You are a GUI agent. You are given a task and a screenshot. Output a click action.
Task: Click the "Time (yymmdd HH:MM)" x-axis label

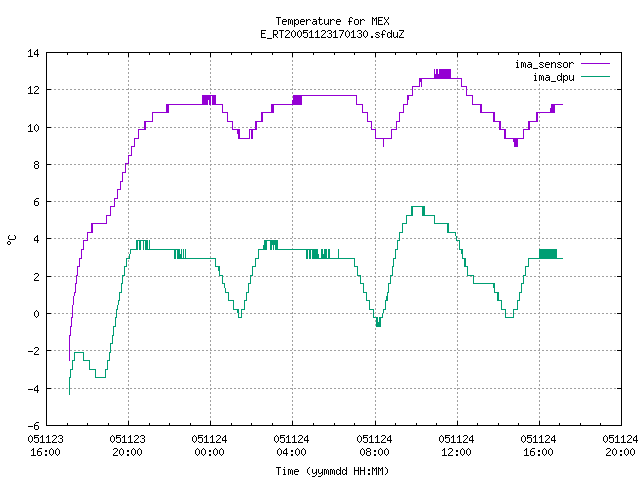332,471
